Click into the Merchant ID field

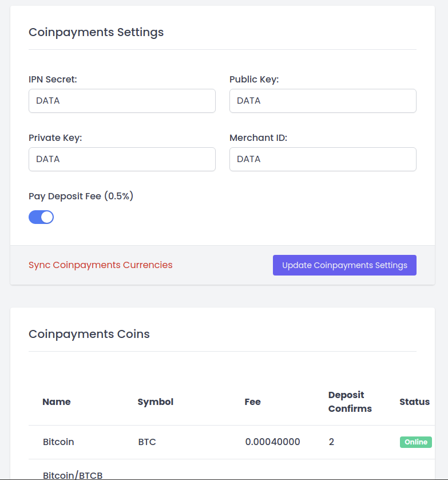click(323, 159)
